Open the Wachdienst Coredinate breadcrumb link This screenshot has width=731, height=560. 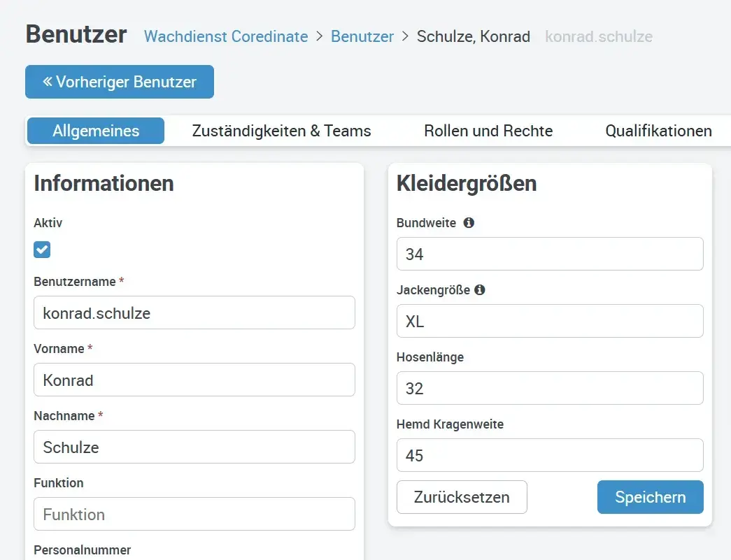tap(225, 36)
